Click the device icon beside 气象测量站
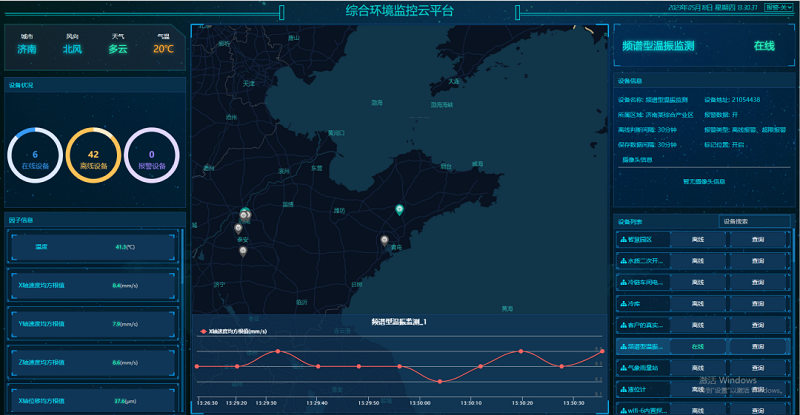The image size is (800, 415). pos(623,367)
